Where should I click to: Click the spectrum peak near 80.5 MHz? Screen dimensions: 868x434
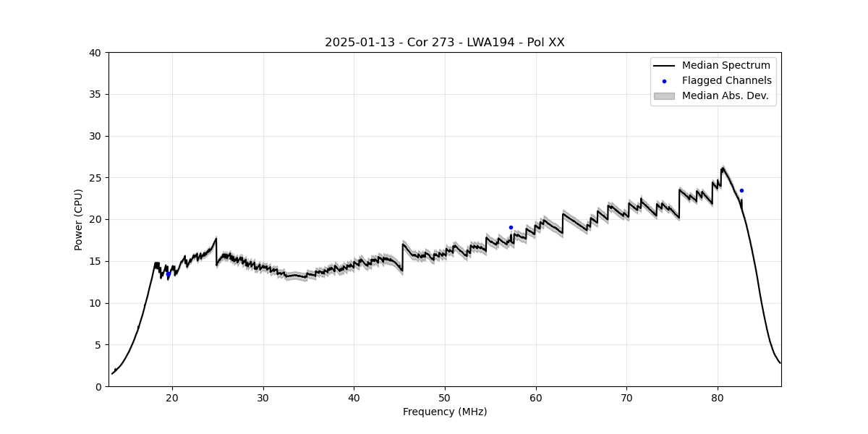click(x=723, y=168)
